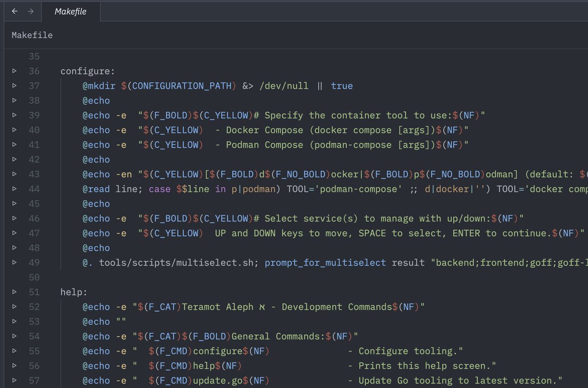Image resolution: width=588 pixels, height=388 pixels.
Task: Click the run triangle on line 41
Action: (15, 145)
